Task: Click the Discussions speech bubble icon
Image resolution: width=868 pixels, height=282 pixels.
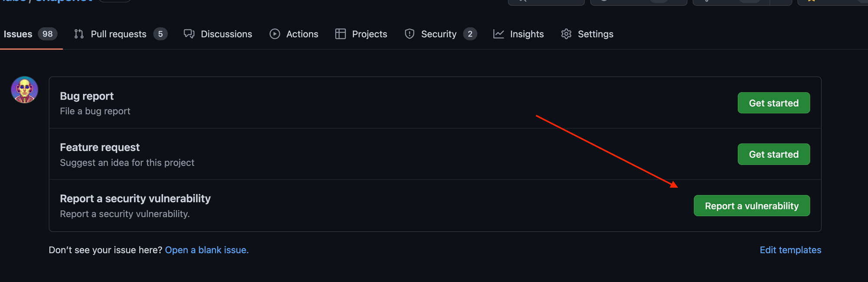Action: tap(189, 34)
